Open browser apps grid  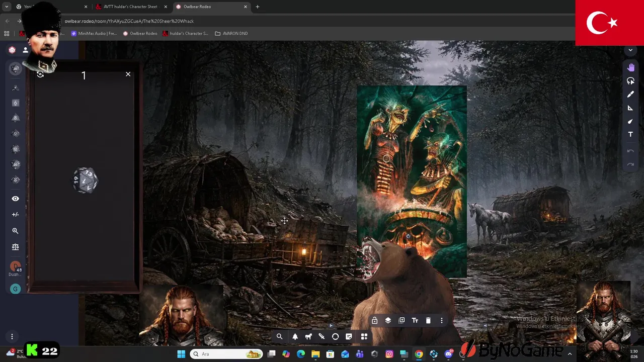pyautogui.click(x=7, y=33)
